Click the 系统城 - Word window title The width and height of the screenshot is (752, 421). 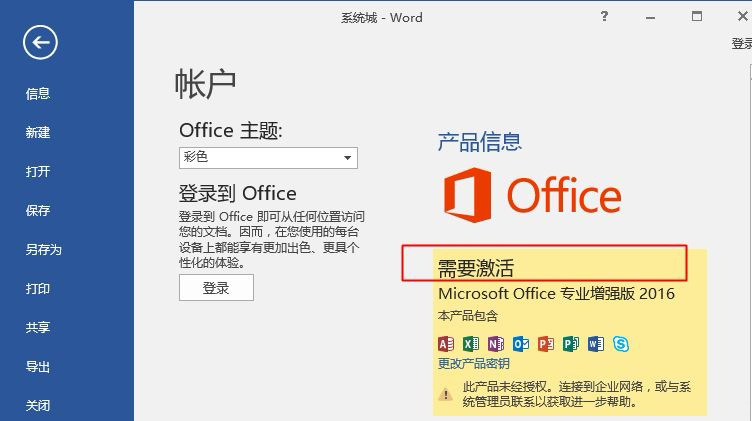tap(382, 18)
